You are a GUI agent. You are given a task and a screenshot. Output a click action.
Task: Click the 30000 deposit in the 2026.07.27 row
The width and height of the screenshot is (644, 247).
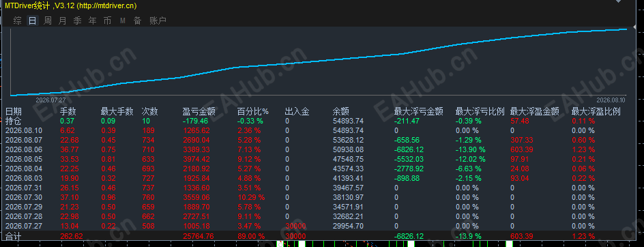(x=295, y=226)
